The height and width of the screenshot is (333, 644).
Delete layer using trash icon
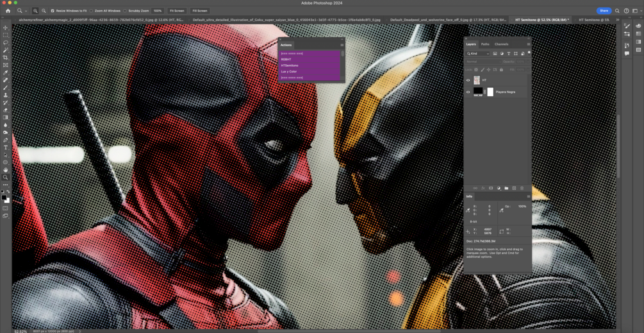(522, 188)
